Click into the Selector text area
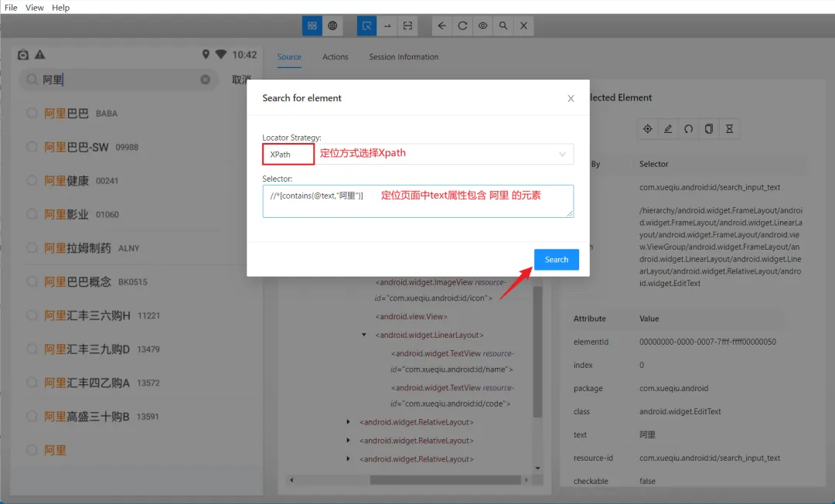The height and width of the screenshot is (504, 835). tap(418, 201)
